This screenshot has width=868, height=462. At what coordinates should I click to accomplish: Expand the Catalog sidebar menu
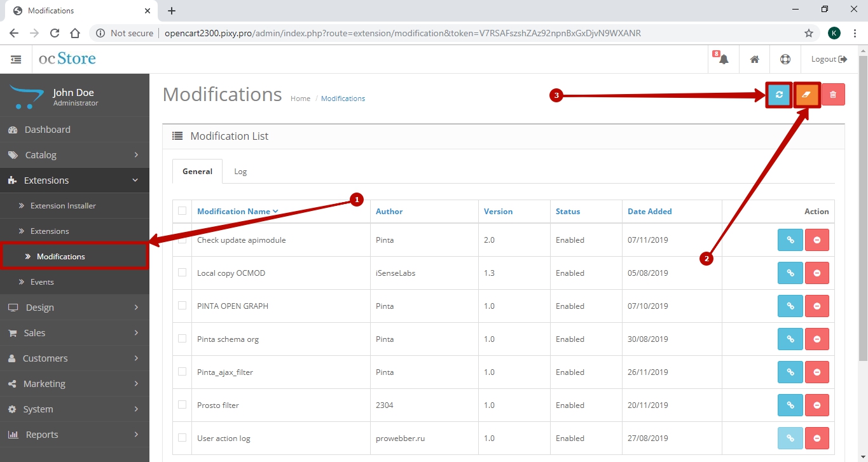(x=74, y=155)
